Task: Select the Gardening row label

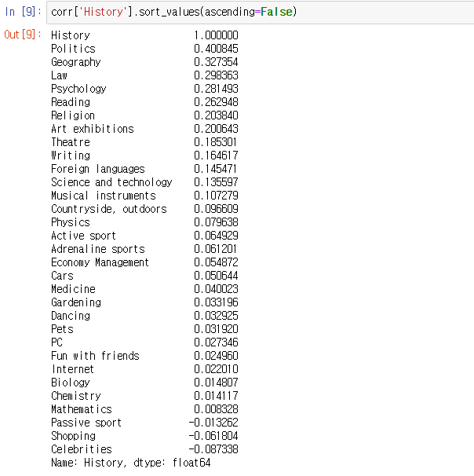Action: coord(76,302)
